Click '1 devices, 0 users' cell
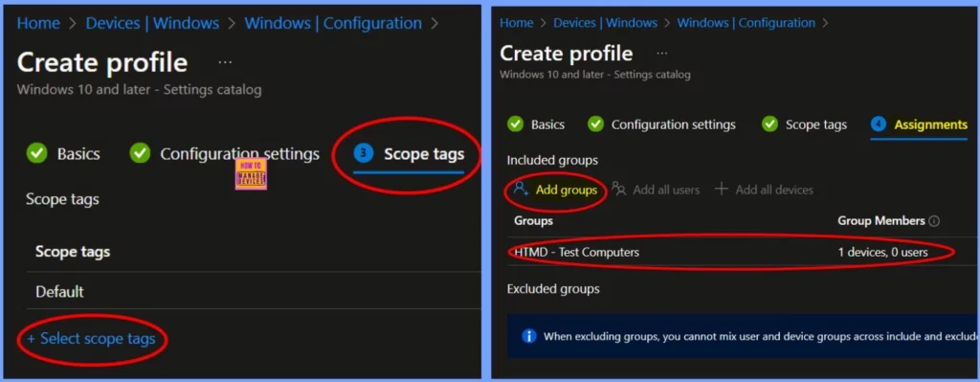980x382 pixels. pos(882,253)
